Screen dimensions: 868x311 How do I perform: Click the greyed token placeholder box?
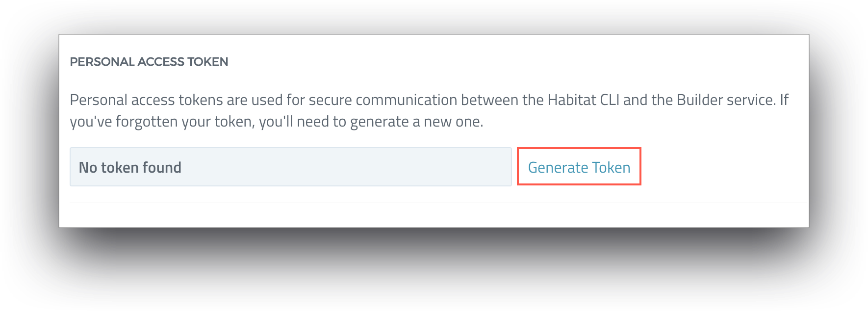[x=291, y=167]
